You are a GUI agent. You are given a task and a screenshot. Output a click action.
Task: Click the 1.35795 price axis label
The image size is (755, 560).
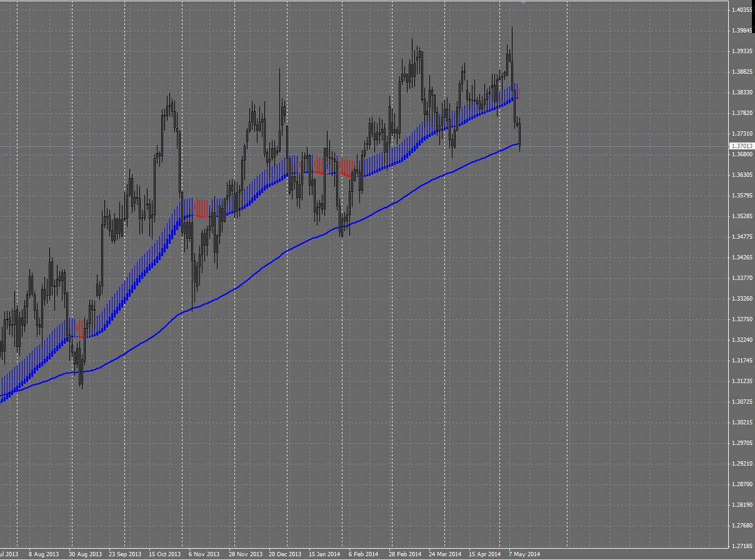point(742,196)
